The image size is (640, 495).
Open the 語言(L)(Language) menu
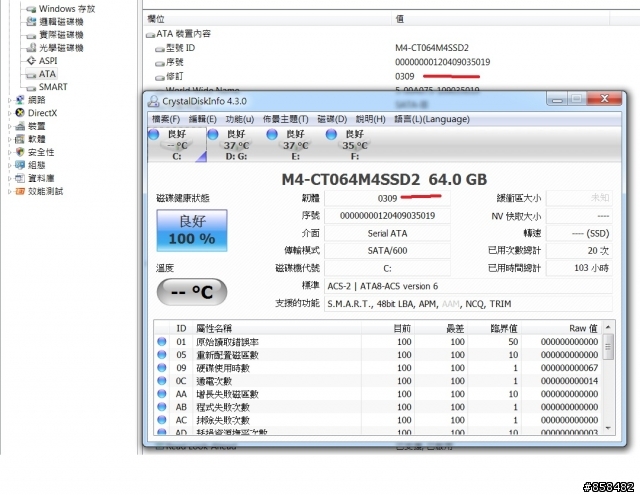pyautogui.click(x=432, y=119)
